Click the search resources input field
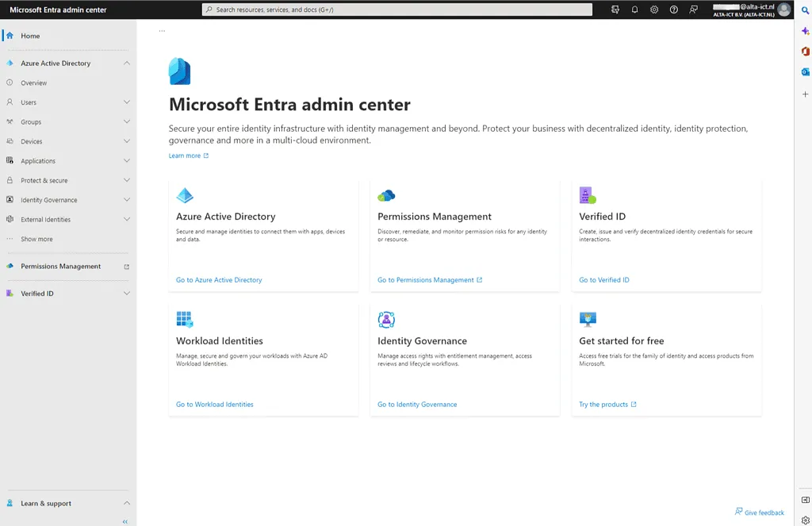Viewport: 812px width, 526px height. [396, 9]
